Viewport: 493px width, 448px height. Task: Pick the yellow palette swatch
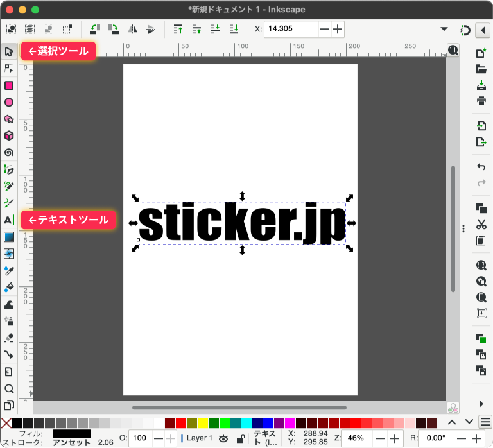[203, 423]
